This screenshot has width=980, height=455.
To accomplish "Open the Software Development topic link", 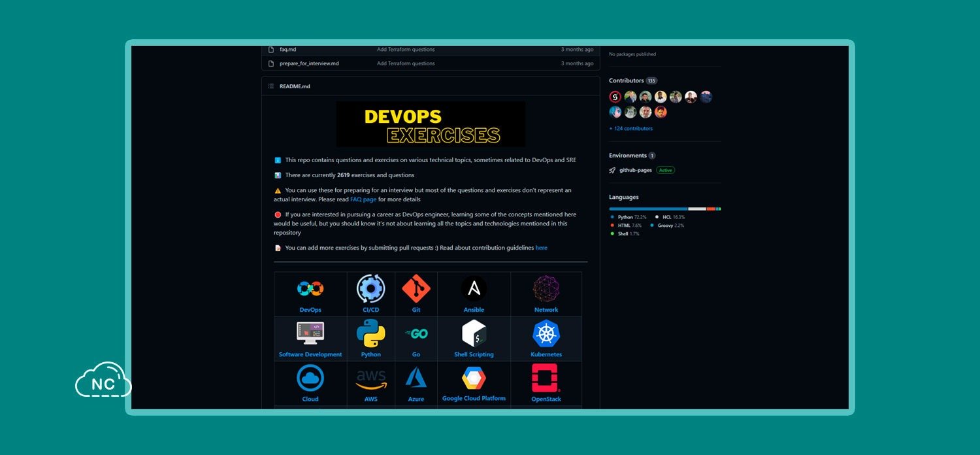I will point(310,354).
